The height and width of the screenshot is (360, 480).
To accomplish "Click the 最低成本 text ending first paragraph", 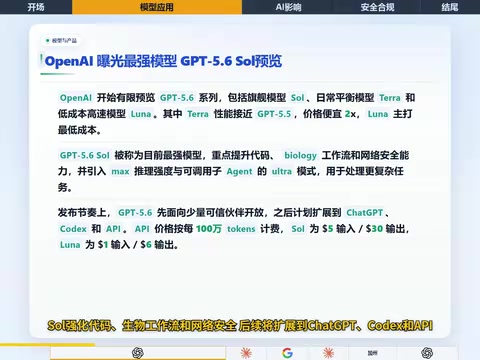I will point(77,130).
